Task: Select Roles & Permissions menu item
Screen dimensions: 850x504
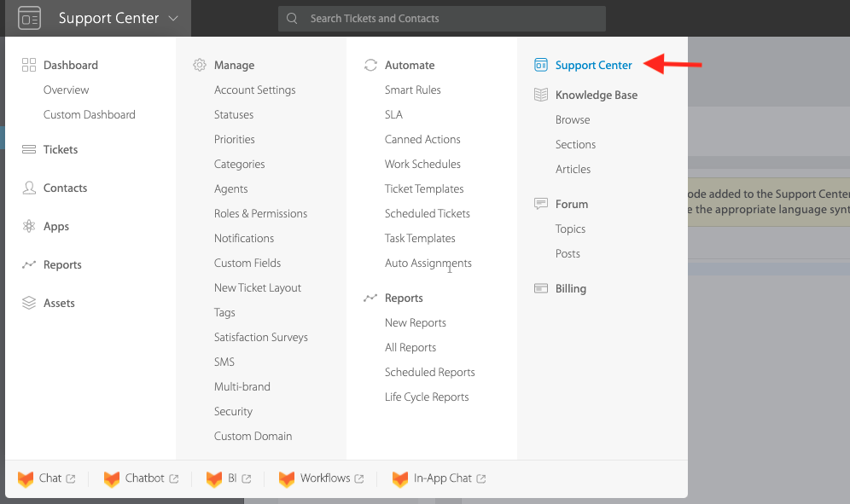Action: coord(260,213)
